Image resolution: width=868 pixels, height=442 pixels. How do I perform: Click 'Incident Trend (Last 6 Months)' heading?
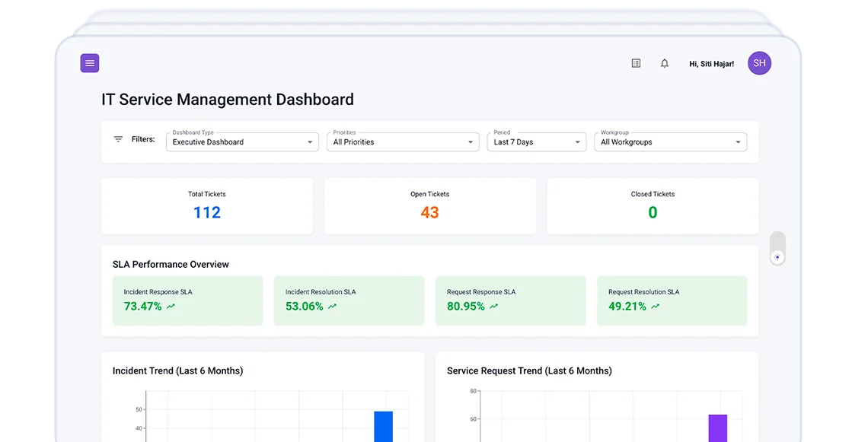[x=177, y=370]
